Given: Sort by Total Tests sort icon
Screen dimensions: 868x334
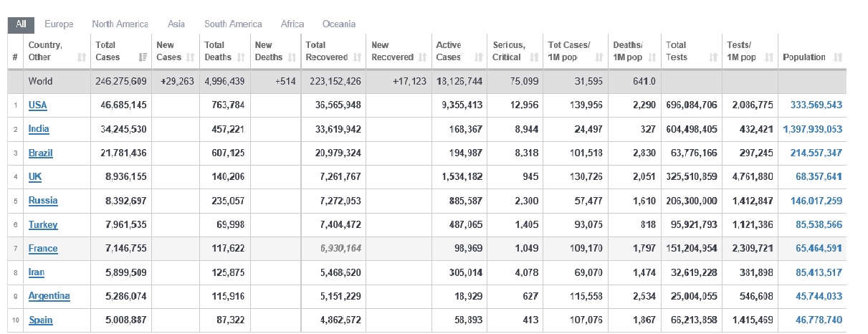Looking at the screenshot, I should click(712, 57).
